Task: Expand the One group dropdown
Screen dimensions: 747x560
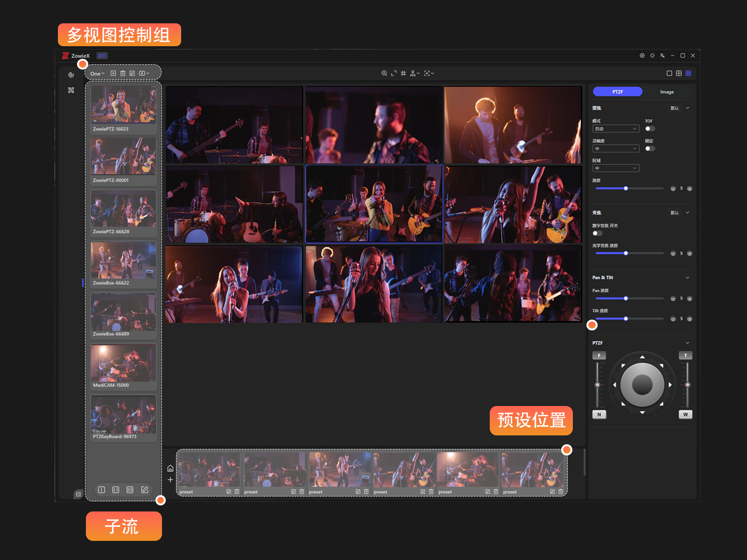Action: click(x=97, y=74)
